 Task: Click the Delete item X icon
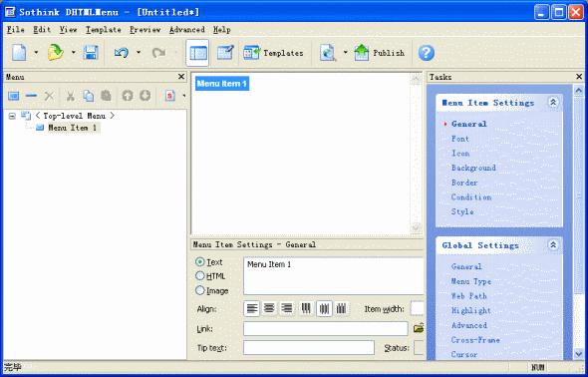pos(49,96)
